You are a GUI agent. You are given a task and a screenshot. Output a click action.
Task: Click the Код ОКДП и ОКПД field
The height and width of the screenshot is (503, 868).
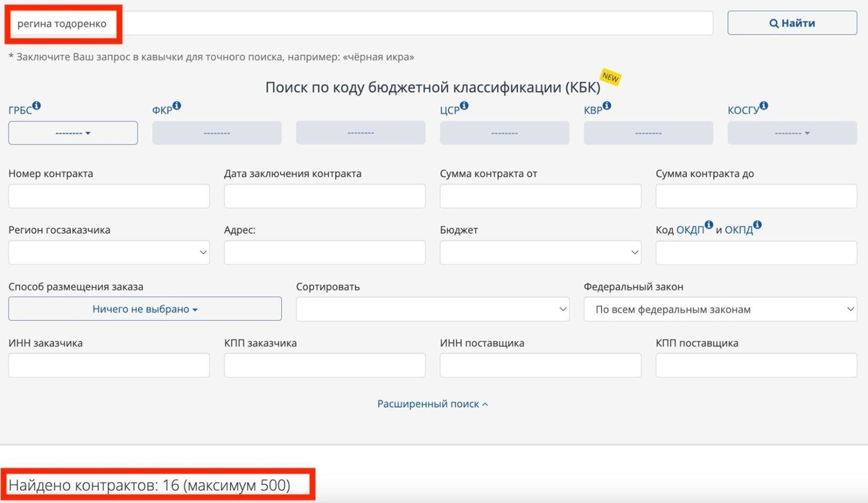click(x=756, y=253)
